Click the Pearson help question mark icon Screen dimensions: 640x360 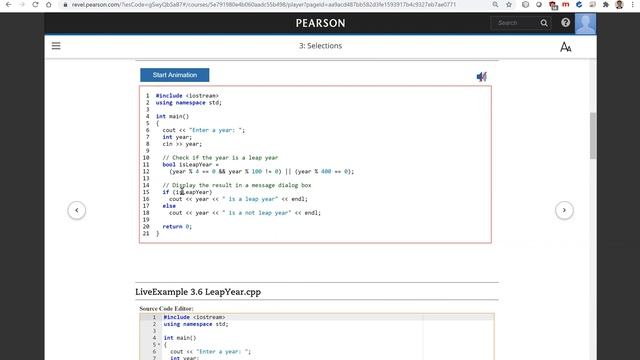coord(565,22)
